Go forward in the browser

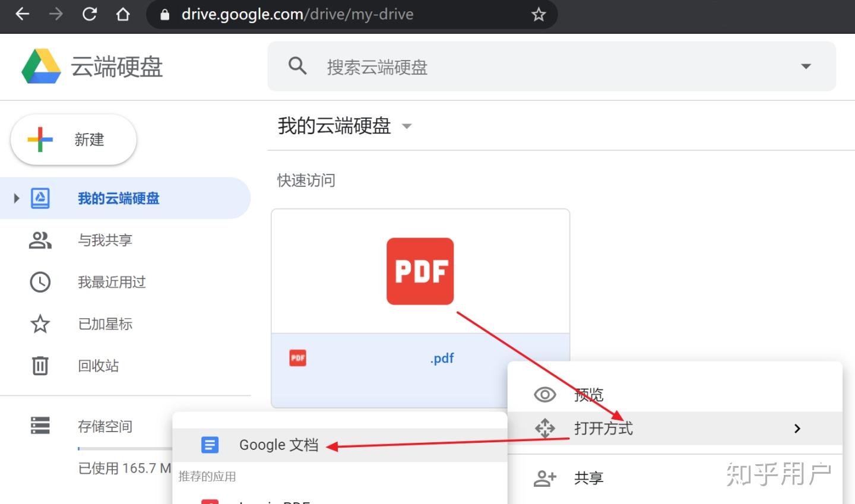point(56,14)
